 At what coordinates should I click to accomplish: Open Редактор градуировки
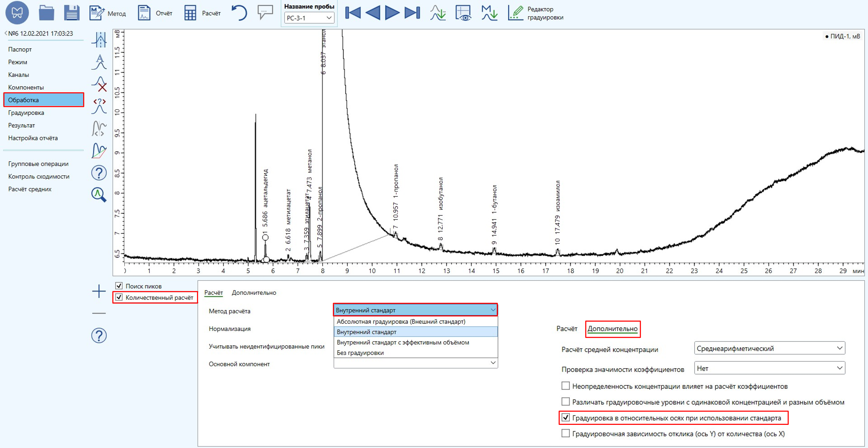(536, 13)
